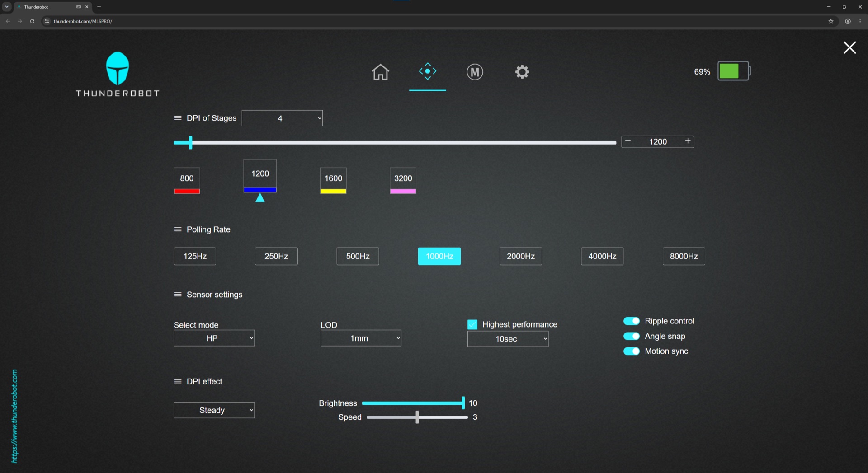Click the Sensor settings list icon
868x473 pixels.
tap(178, 295)
